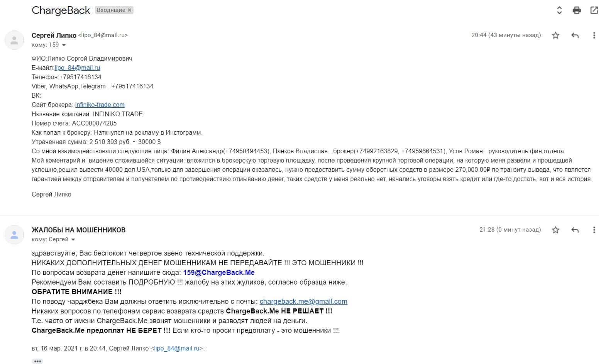Screen dimensions: 606x364
Task: Reply to the ЖАЛОБЫ НА МОШЕННИКОВ message
Action: [575, 230]
